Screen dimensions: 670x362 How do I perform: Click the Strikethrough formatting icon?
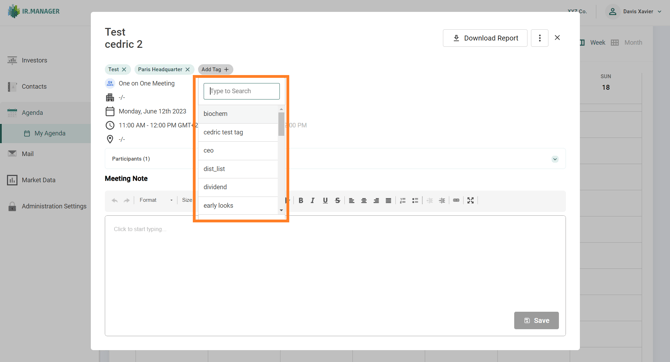coord(338,200)
